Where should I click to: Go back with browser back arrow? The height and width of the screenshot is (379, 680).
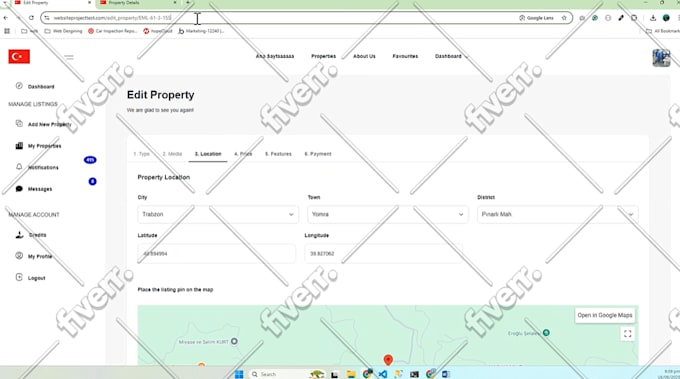6,18
